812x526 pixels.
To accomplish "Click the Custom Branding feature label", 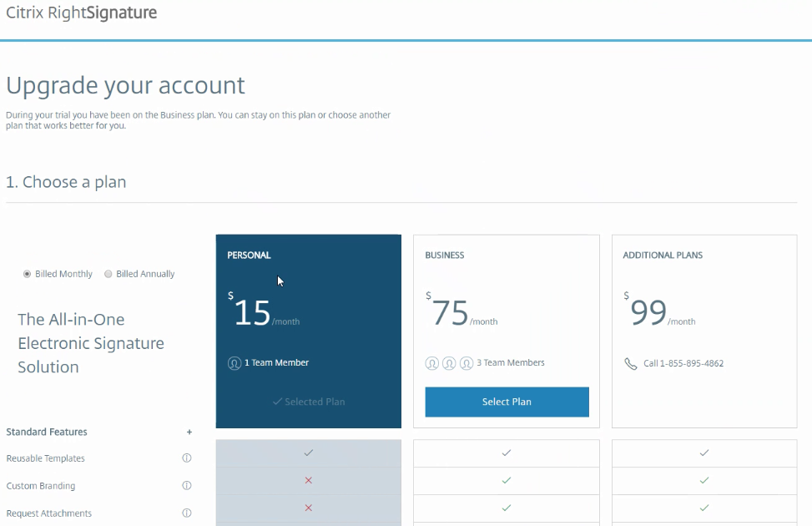I will click(x=41, y=486).
